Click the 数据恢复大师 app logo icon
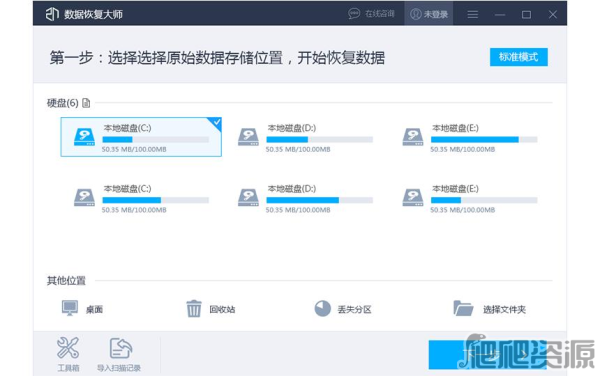 click(x=52, y=14)
